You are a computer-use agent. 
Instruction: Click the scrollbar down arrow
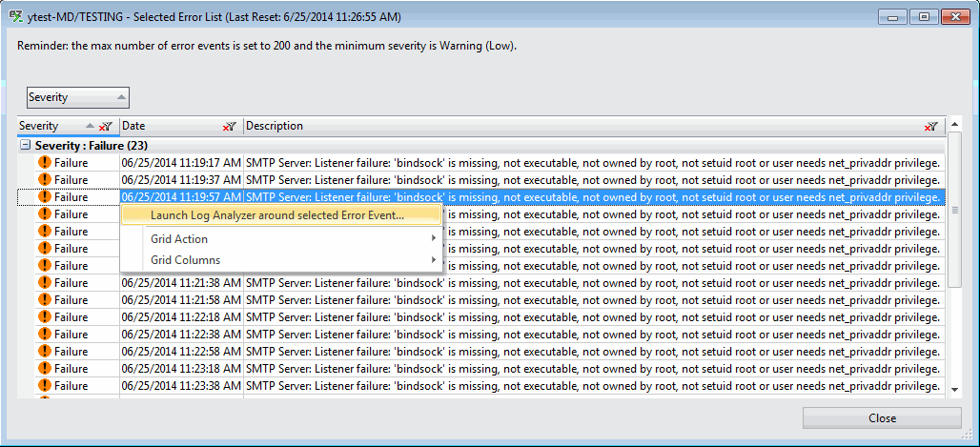pyautogui.click(x=955, y=388)
